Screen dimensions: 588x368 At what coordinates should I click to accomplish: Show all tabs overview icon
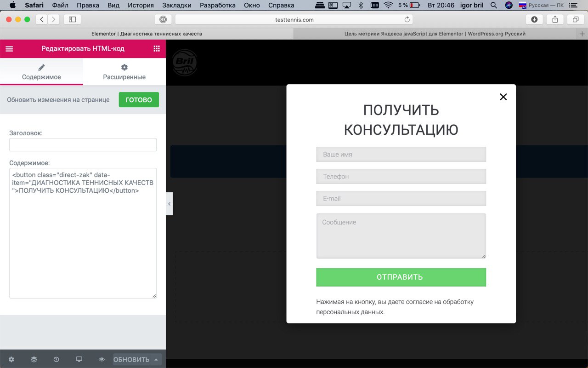(x=575, y=19)
